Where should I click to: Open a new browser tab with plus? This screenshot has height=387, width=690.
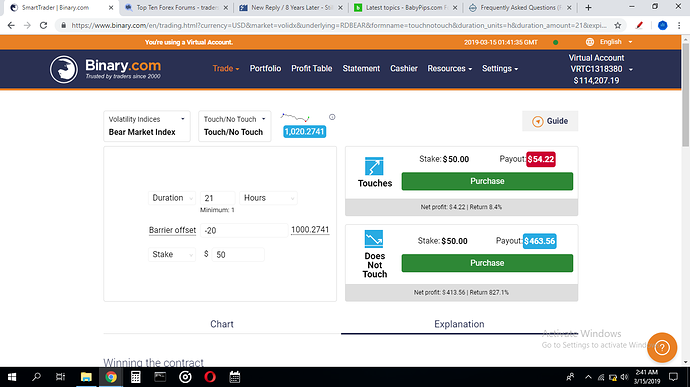click(x=588, y=7)
